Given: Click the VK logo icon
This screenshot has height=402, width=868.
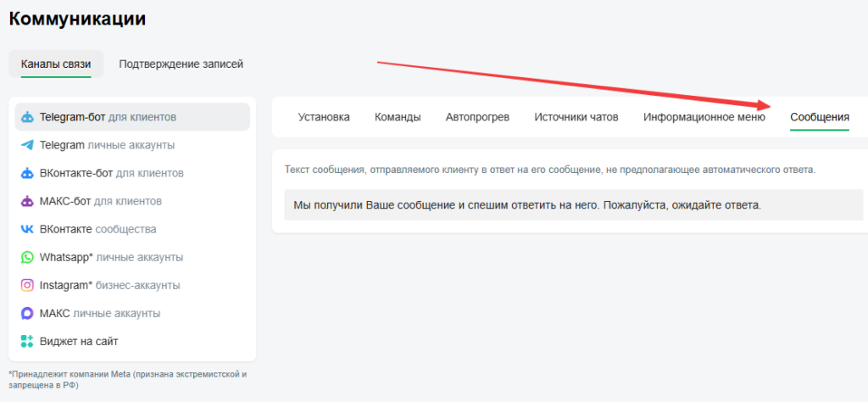Looking at the screenshot, I should (27, 229).
